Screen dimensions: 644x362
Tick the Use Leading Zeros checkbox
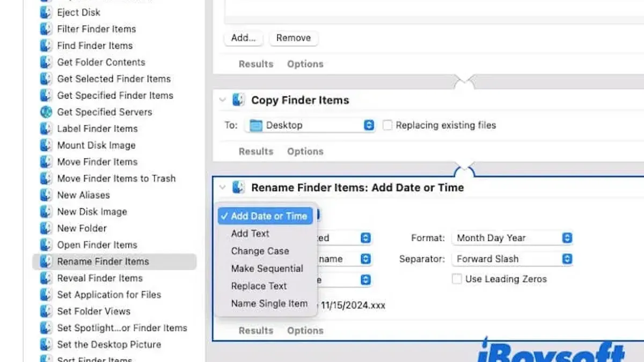457,279
